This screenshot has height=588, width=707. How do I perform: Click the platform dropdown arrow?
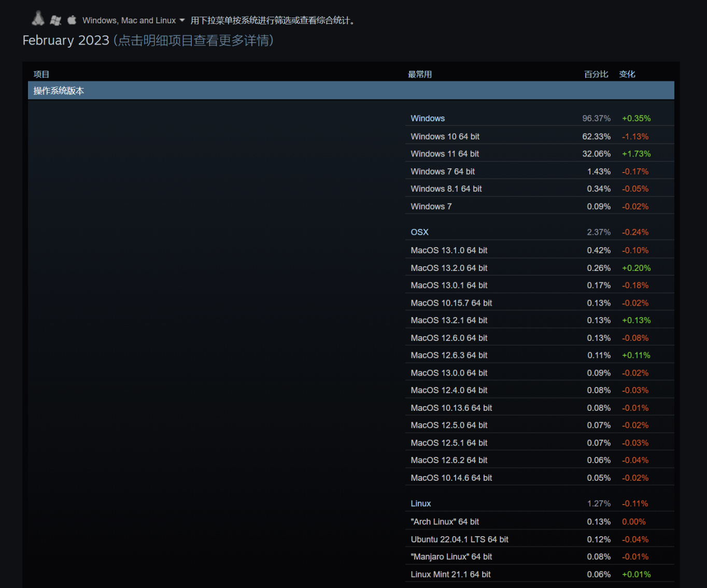[x=182, y=20]
